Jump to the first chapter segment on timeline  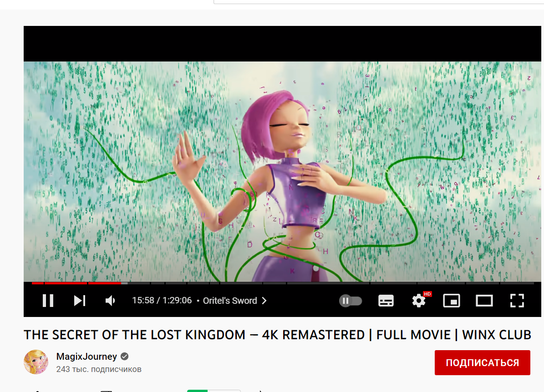coord(37,283)
